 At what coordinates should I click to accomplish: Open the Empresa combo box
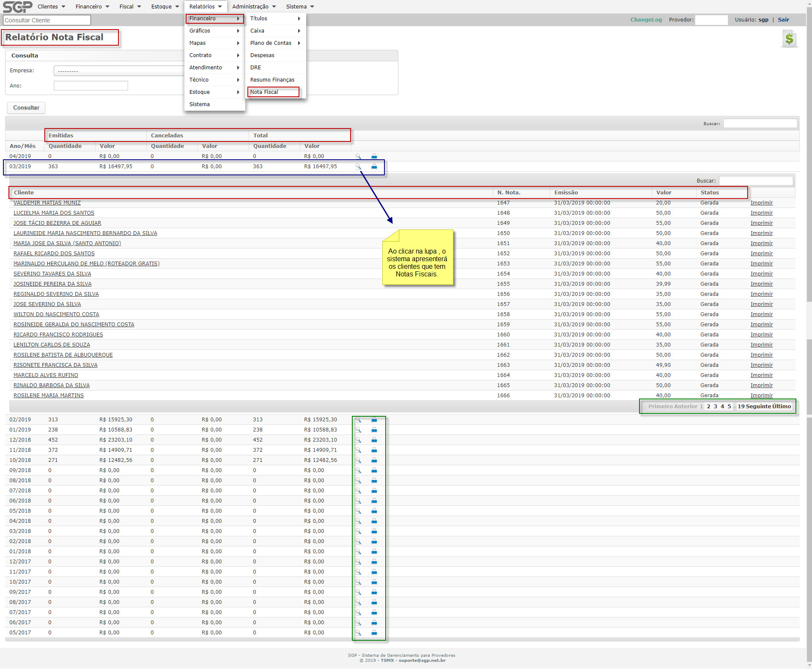pos(118,71)
